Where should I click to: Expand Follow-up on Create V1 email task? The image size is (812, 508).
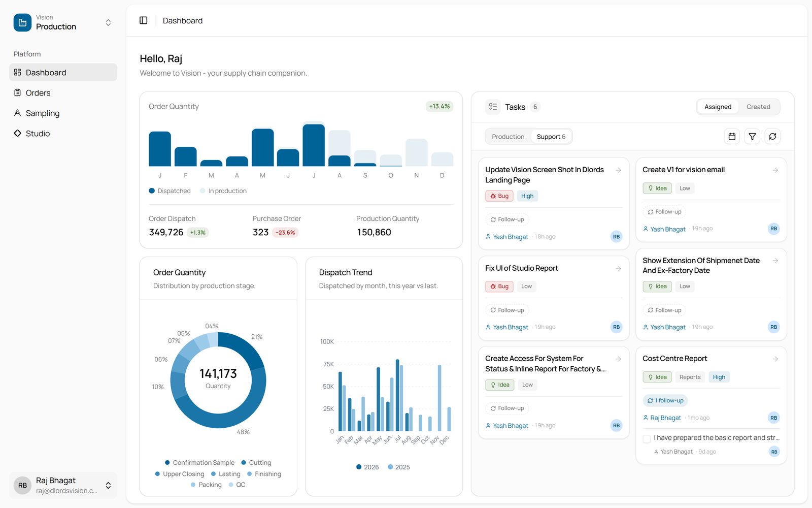pyautogui.click(x=664, y=212)
